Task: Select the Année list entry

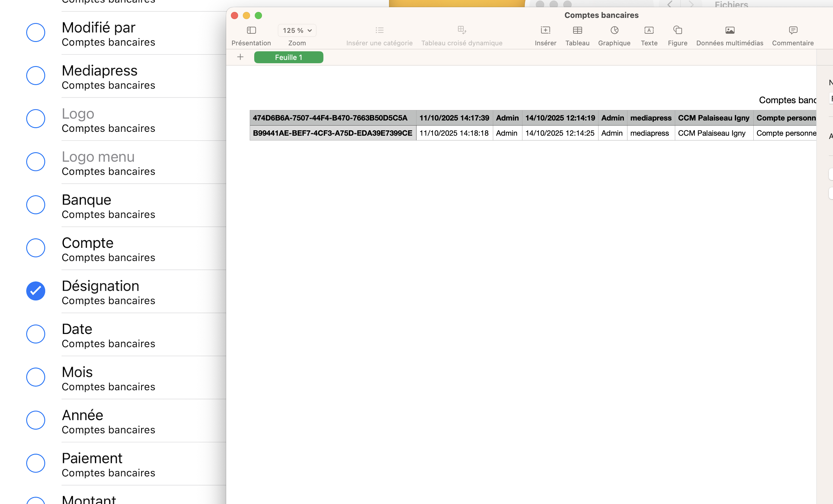Action: pyautogui.click(x=108, y=421)
